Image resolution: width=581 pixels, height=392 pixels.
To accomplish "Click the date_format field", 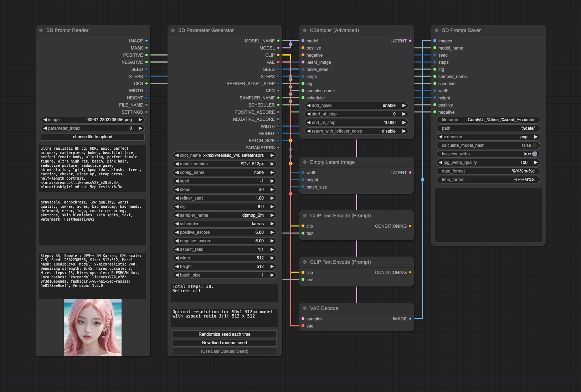I will pyautogui.click(x=488, y=171).
